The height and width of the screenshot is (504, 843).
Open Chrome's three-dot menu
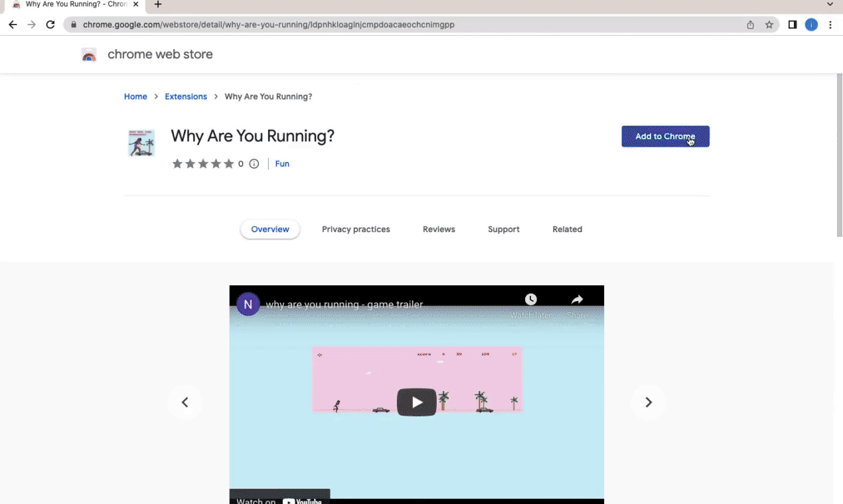click(x=830, y=25)
